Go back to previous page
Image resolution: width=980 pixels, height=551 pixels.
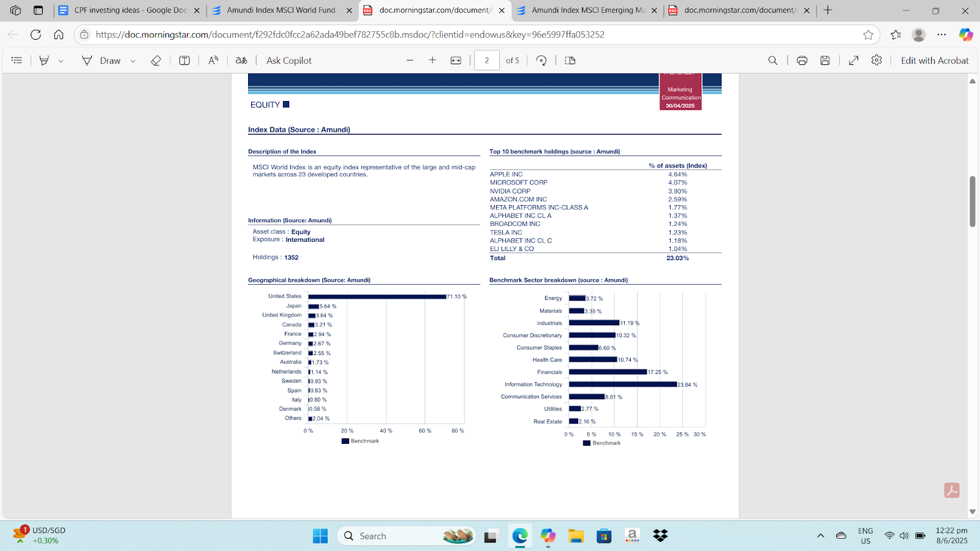13,35
